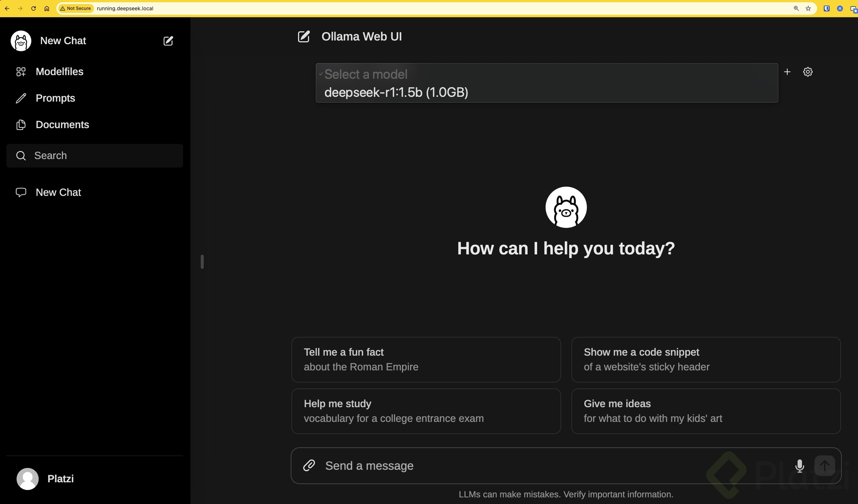Screen dimensions: 858x504
Task: Click the How can I help you today heading
Action: click(x=566, y=249)
